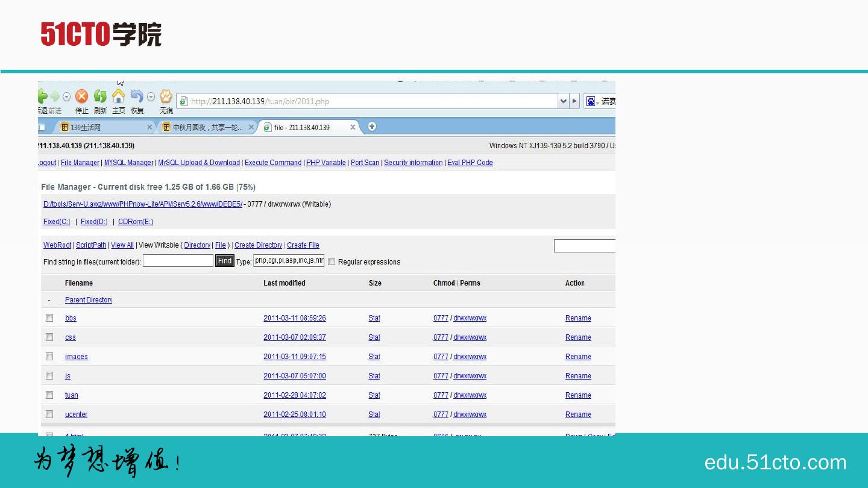
Task: Switch to the 中秋月圆夜 tab
Action: click(x=208, y=128)
